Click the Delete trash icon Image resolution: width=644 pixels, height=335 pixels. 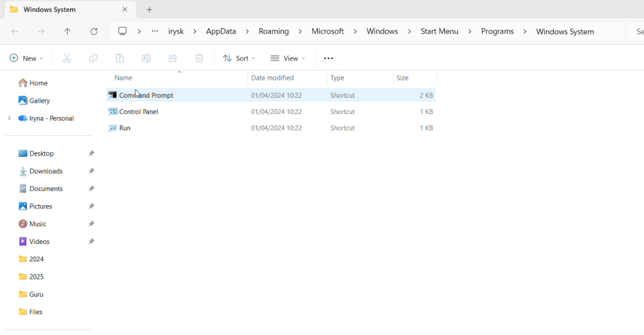coord(199,58)
